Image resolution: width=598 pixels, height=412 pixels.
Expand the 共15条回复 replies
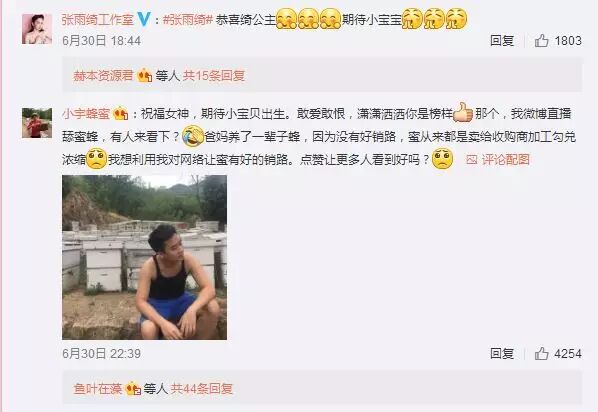[214, 76]
